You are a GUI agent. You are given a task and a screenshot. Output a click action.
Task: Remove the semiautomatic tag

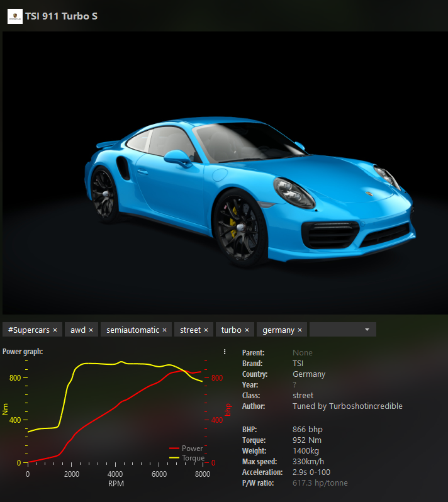coord(165,330)
